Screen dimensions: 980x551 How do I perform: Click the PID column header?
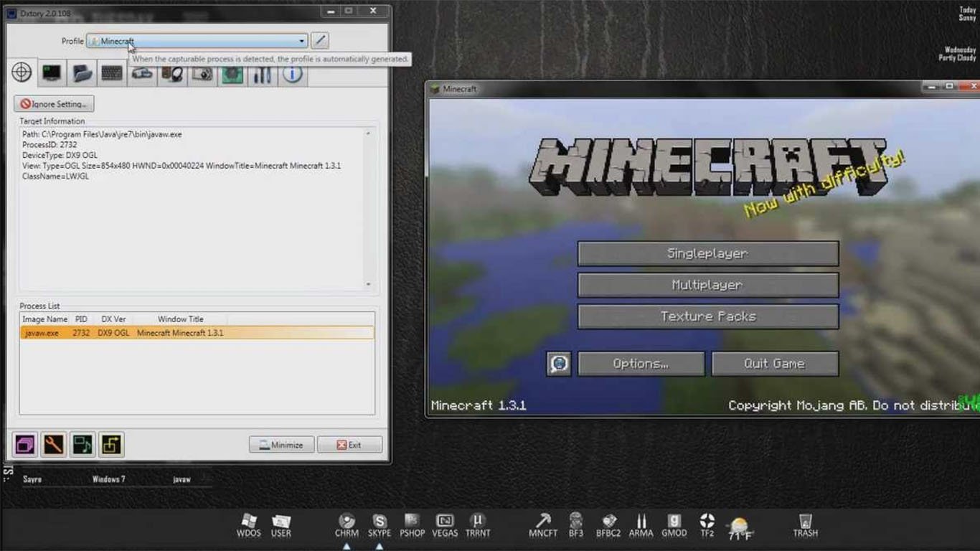click(81, 319)
